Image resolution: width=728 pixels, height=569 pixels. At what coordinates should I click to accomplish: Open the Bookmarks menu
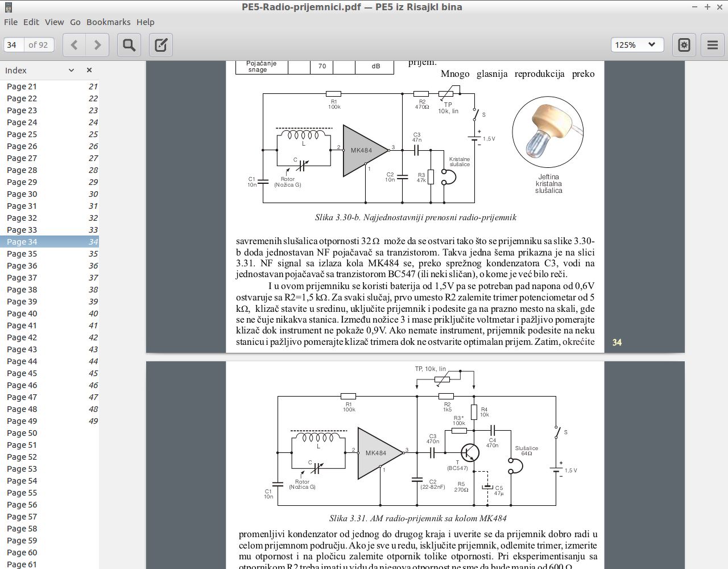pos(109,22)
